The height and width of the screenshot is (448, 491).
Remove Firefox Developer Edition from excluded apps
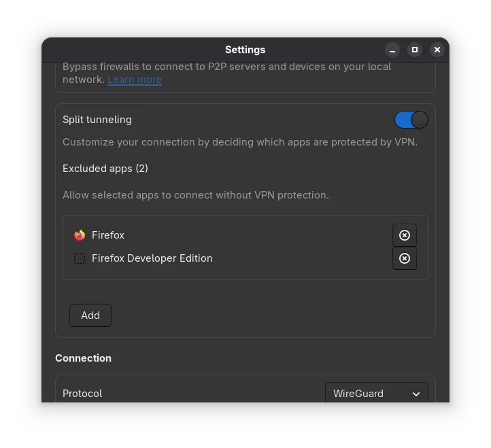click(x=405, y=258)
